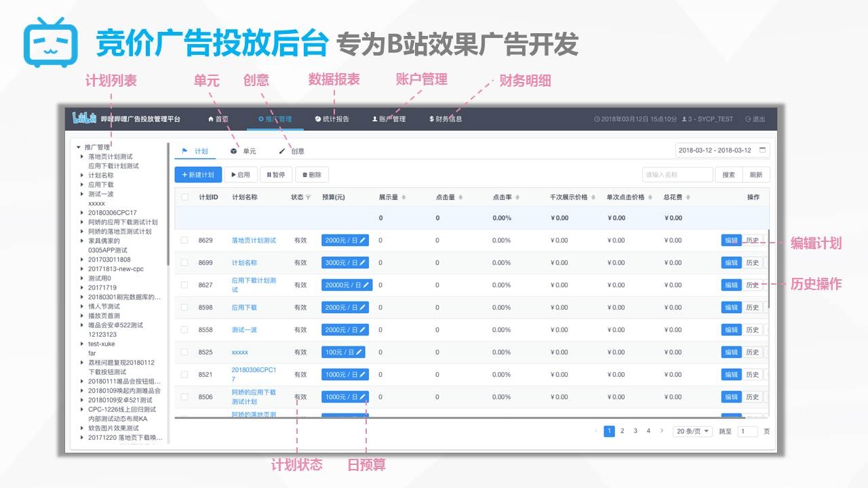868x488 pixels.
Task: Click the bilibili logo in header
Action: (x=84, y=119)
